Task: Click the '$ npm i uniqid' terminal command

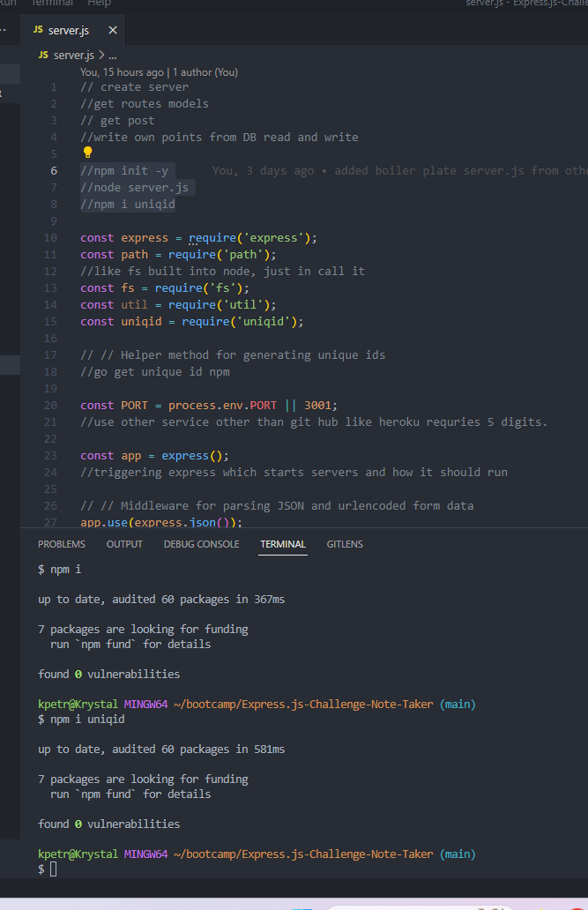Action: (81, 719)
